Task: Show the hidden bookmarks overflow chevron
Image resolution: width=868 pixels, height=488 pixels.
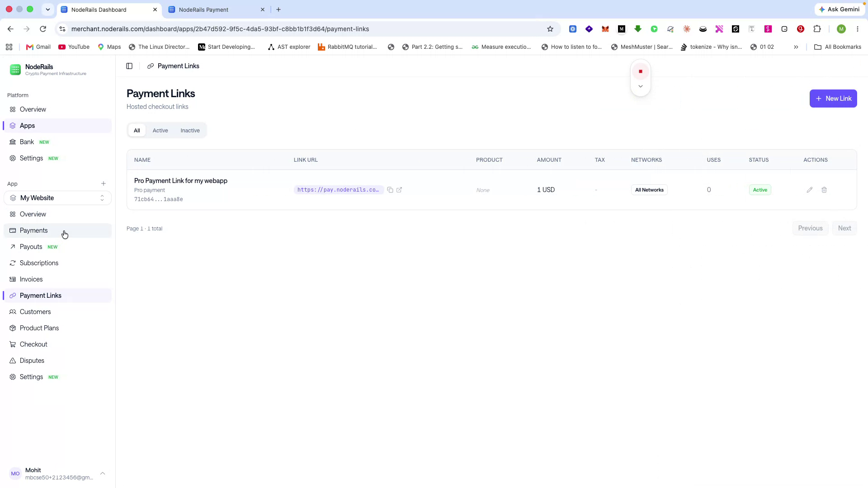Action: [796, 47]
